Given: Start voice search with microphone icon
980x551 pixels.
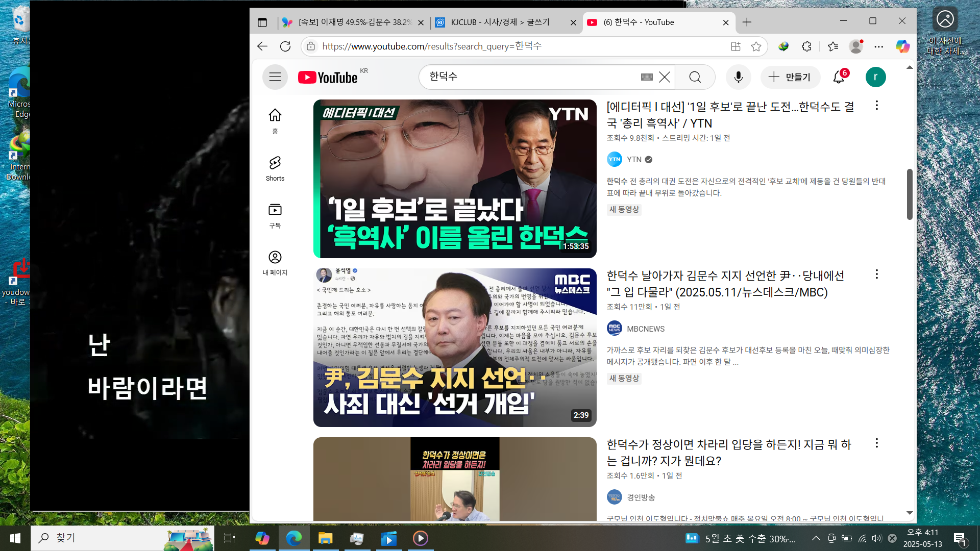Looking at the screenshot, I should point(738,77).
